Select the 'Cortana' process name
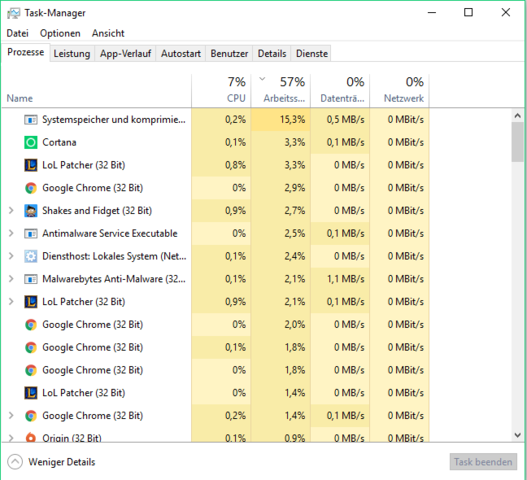The width and height of the screenshot is (527, 480). point(59,143)
